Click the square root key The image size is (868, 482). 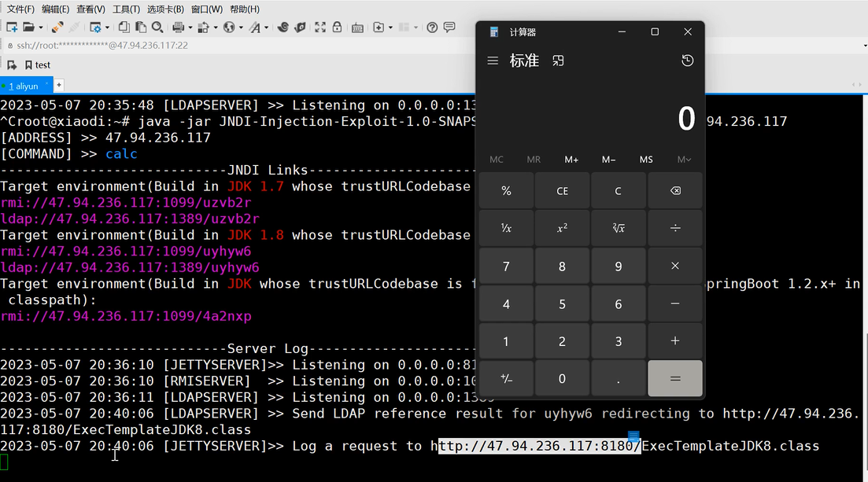click(619, 228)
